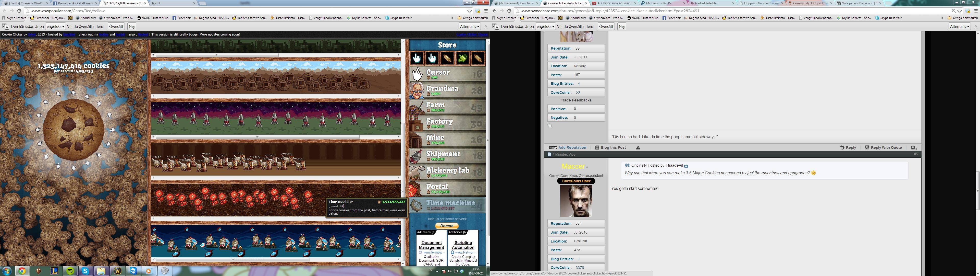The height and width of the screenshot is (276, 980).
Task: Open the Chrome menu in OwnedCore window
Action: point(976,11)
